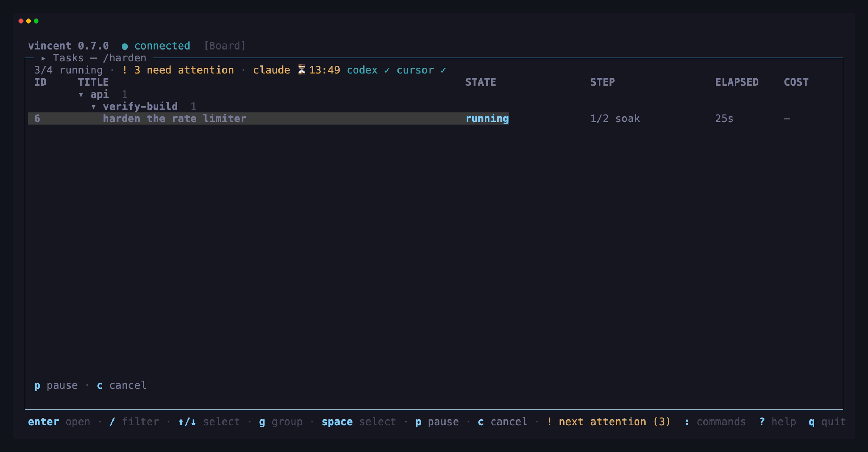Click the yellow minimize window button

29,21
